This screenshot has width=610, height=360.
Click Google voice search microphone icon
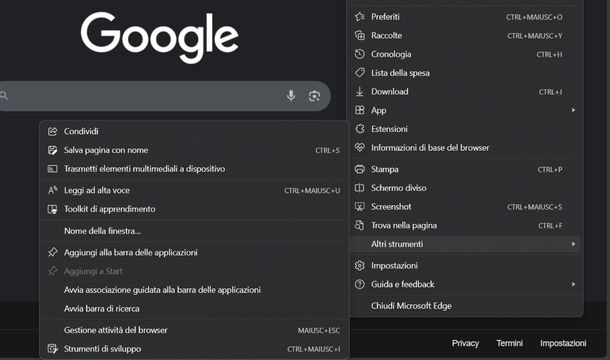pos(291,96)
